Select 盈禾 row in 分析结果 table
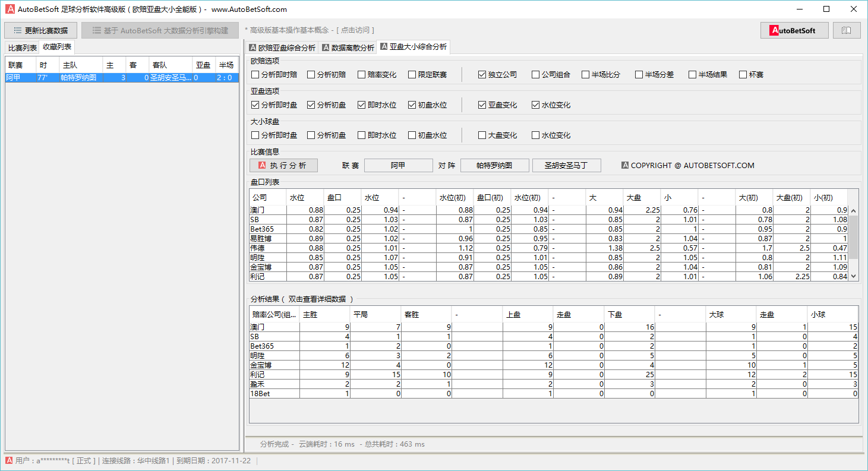The height and width of the screenshot is (471, 868). point(554,384)
